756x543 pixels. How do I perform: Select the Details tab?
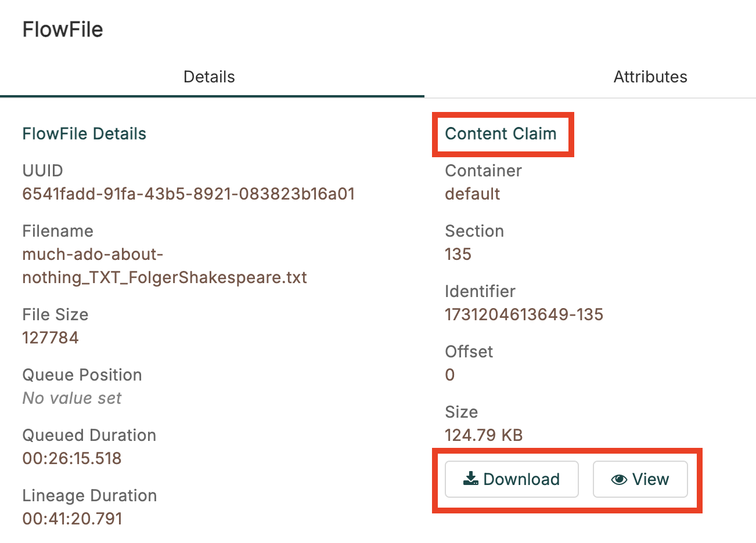tap(209, 77)
